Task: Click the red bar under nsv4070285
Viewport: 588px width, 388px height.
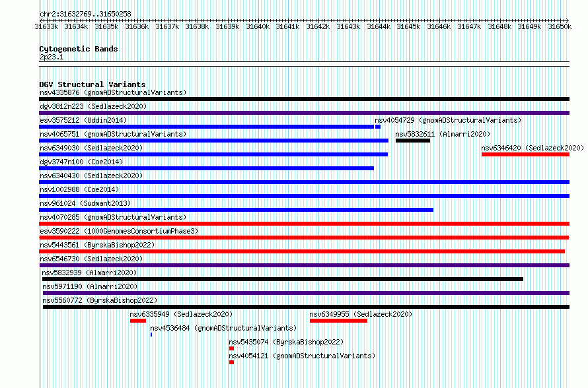Action: pyautogui.click(x=304, y=224)
